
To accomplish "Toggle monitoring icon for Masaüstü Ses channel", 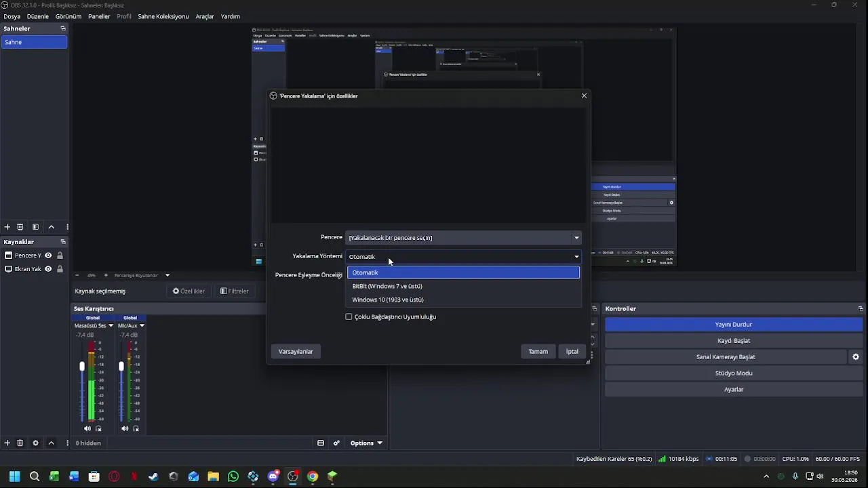I will pyautogui.click(x=99, y=428).
